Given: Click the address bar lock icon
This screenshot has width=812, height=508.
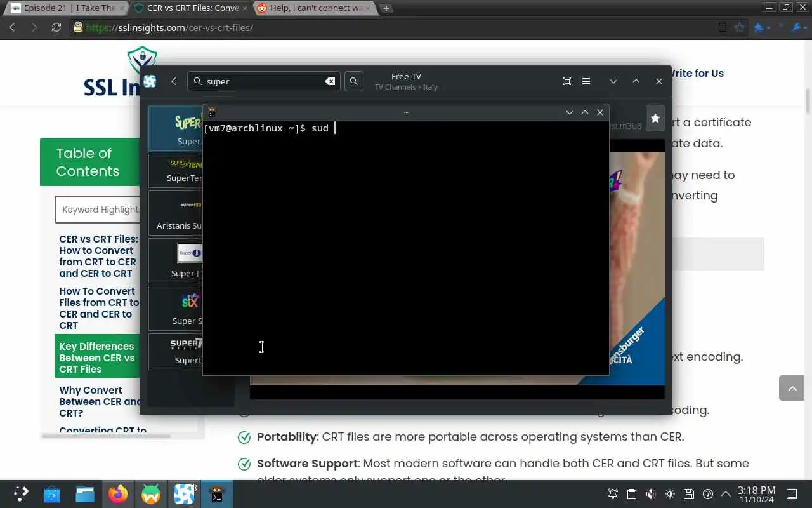Looking at the screenshot, I should coord(78,27).
